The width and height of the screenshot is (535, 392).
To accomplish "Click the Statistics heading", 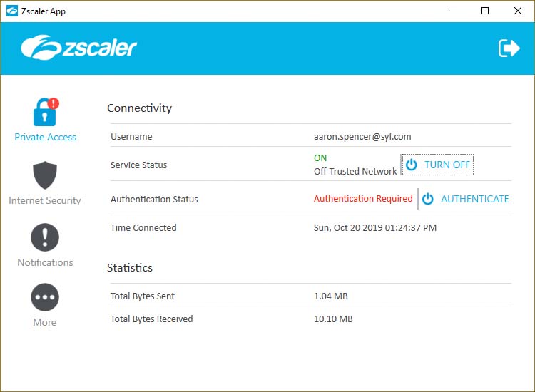I will 130,267.
